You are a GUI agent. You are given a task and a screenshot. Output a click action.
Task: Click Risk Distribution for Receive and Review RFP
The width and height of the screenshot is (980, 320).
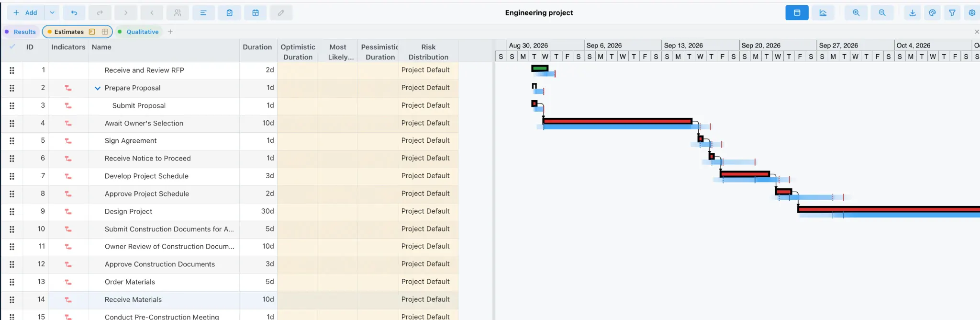pyautogui.click(x=428, y=70)
